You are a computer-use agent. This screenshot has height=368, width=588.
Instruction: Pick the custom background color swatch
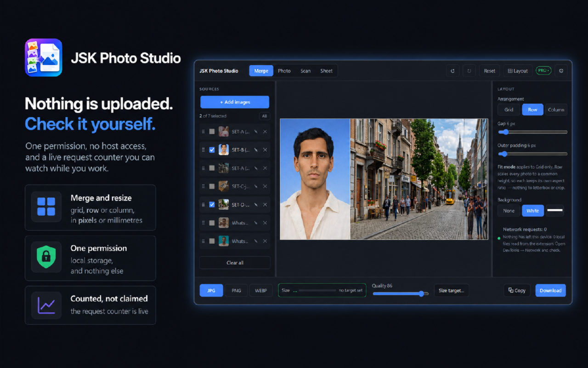555,211
